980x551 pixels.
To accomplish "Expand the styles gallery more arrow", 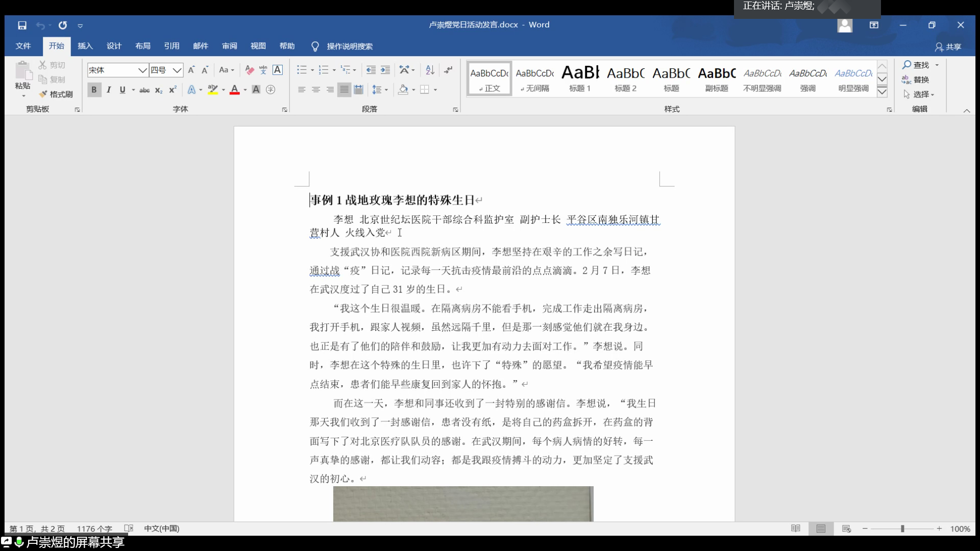I will tap(882, 92).
